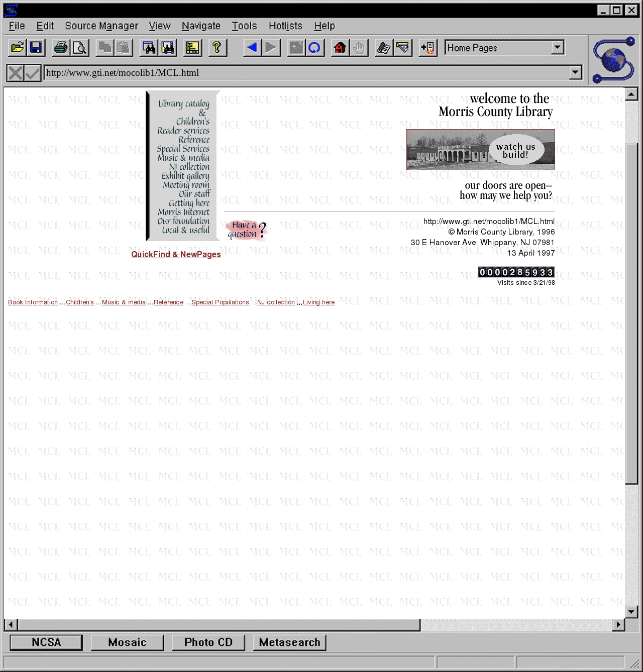Click the yellow question mark help icon

tap(217, 48)
